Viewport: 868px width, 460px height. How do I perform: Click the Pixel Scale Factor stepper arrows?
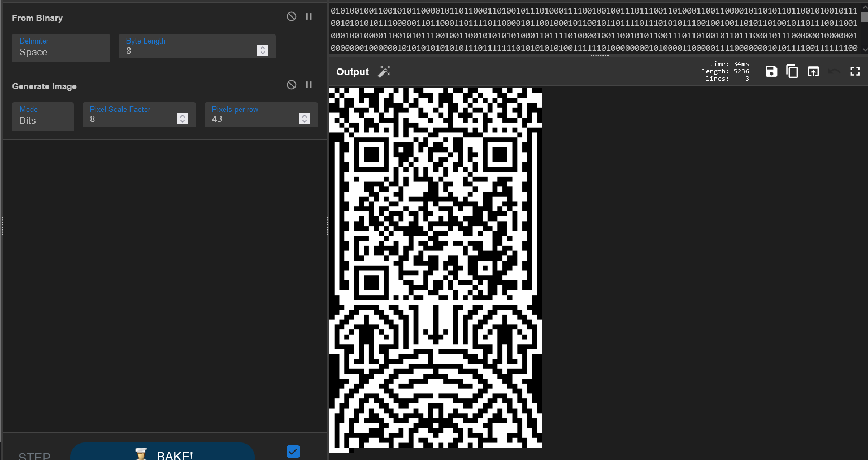pos(183,119)
